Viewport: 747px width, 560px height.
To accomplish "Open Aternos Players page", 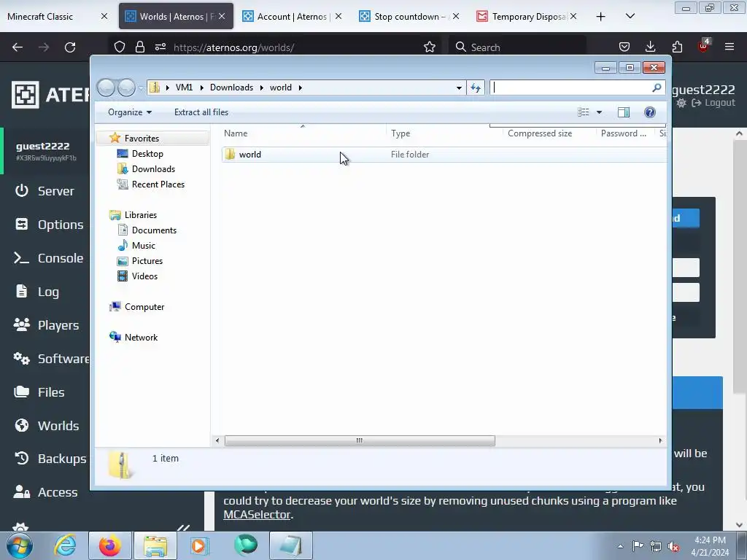I will (x=46, y=325).
